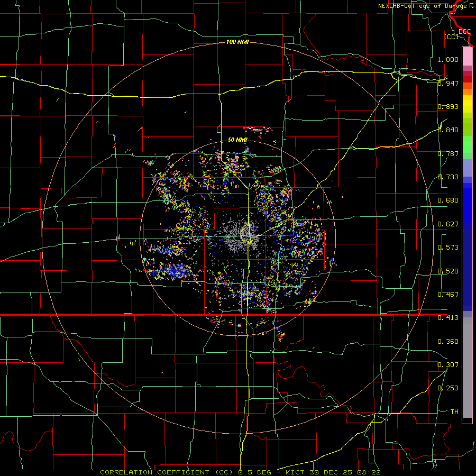Screen dimensions: 476x476
Task: Select the 0.360 scale value
Action: click(448, 342)
